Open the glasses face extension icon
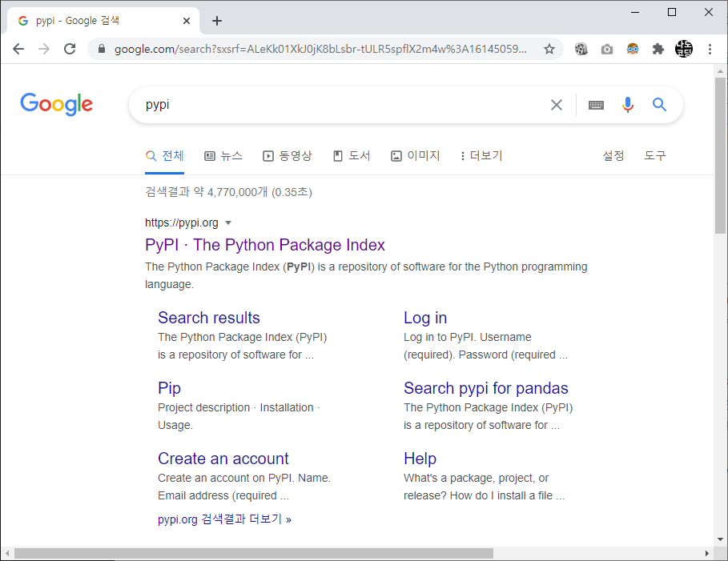This screenshot has width=728, height=561. pyautogui.click(x=633, y=49)
